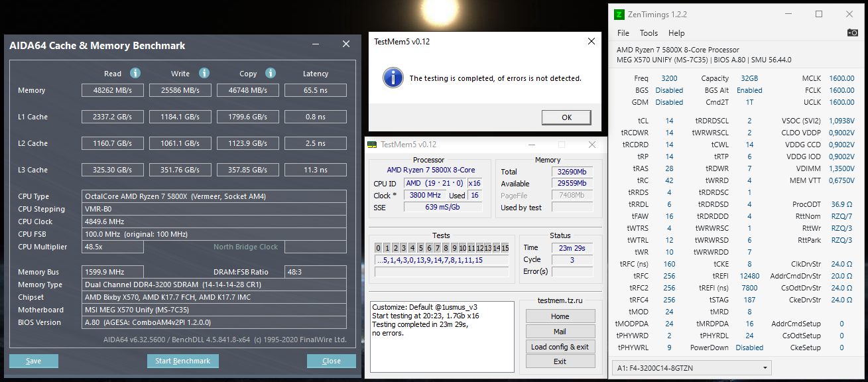
Task: Click Save in AIDA64 benchmark
Action: (x=34, y=361)
